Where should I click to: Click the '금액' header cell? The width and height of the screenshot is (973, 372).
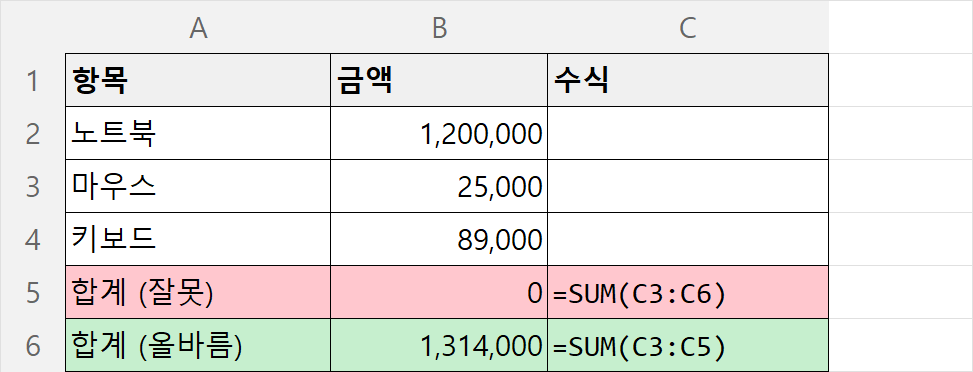click(439, 80)
